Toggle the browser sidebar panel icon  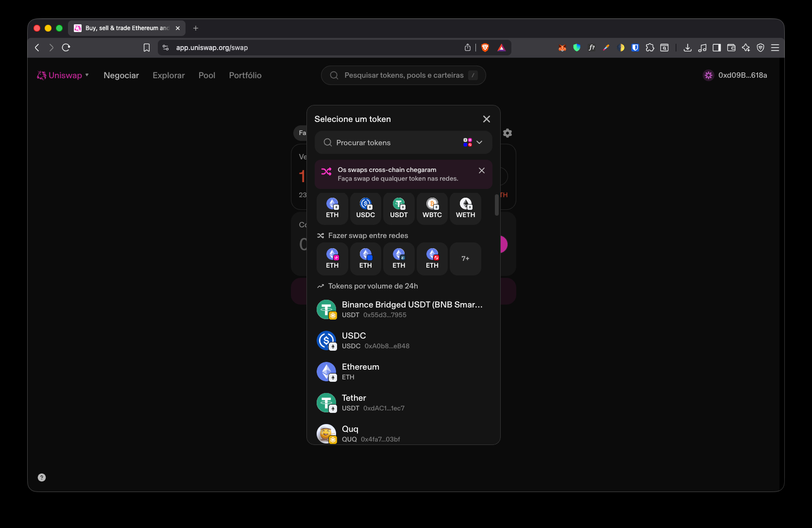pyautogui.click(x=716, y=48)
